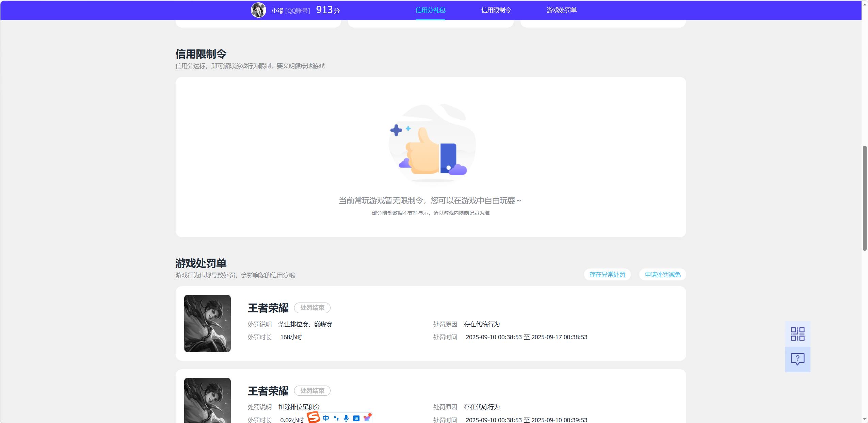Click the text 168小时
Image resolution: width=868 pixels, height=423 pixels.
(291, 337)
